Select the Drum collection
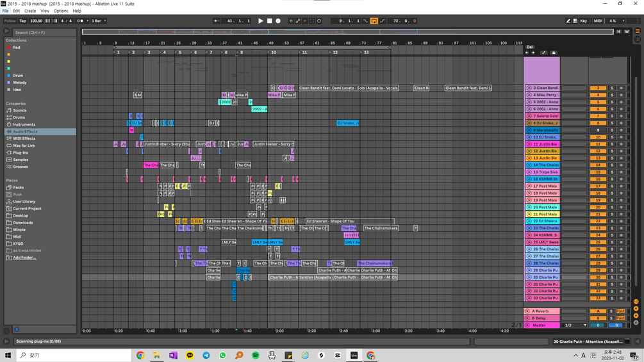The image size is (644, 362). [x=18, y=76]
